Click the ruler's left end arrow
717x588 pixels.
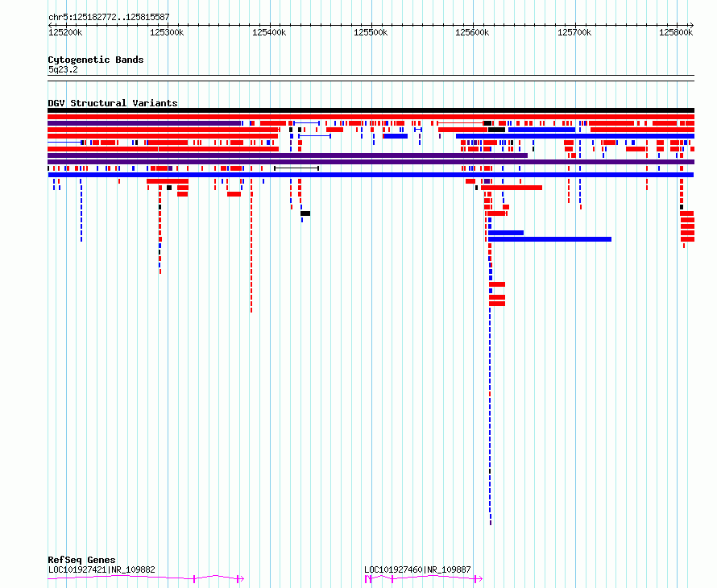click(50, 25)
